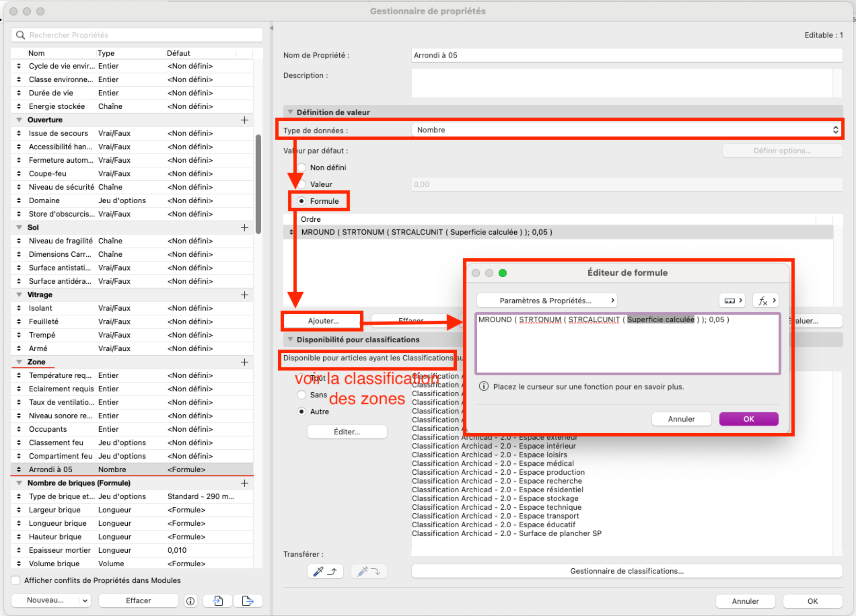Click the Nouveau property button
The image size is (856, 616).
coord(45,600)
